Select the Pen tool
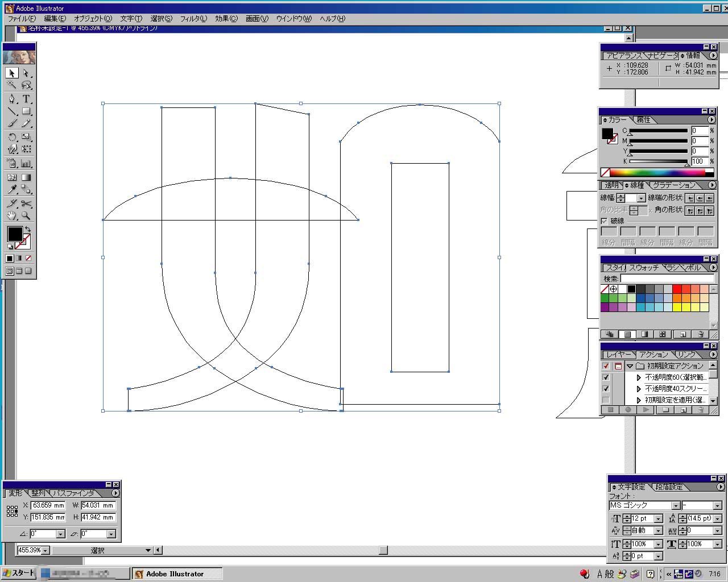The width and height of the screenshot is (728, 582). click(12, 99)
